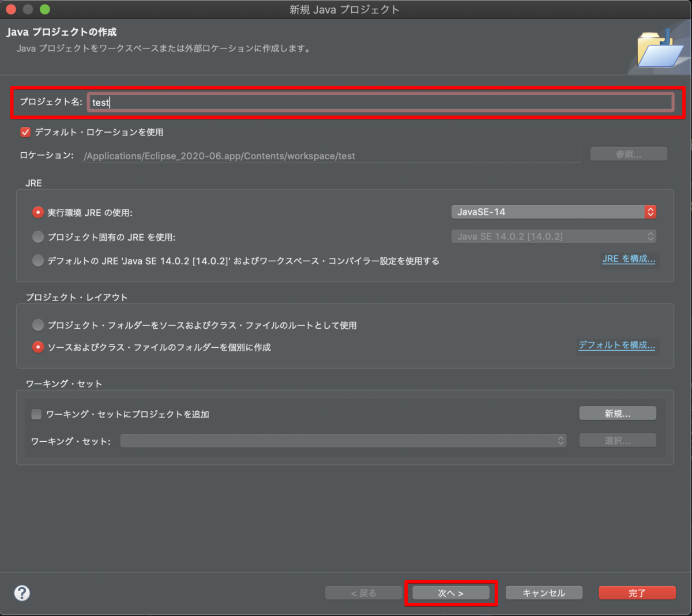Click the disabled 参照... browse button

[x=629, y=154]
